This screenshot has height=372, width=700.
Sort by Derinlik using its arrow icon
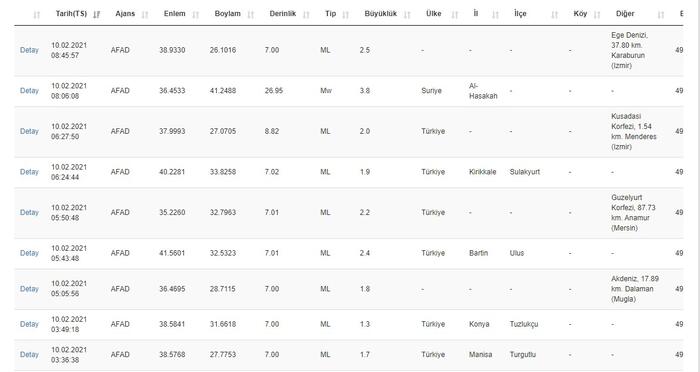[306, 15]
